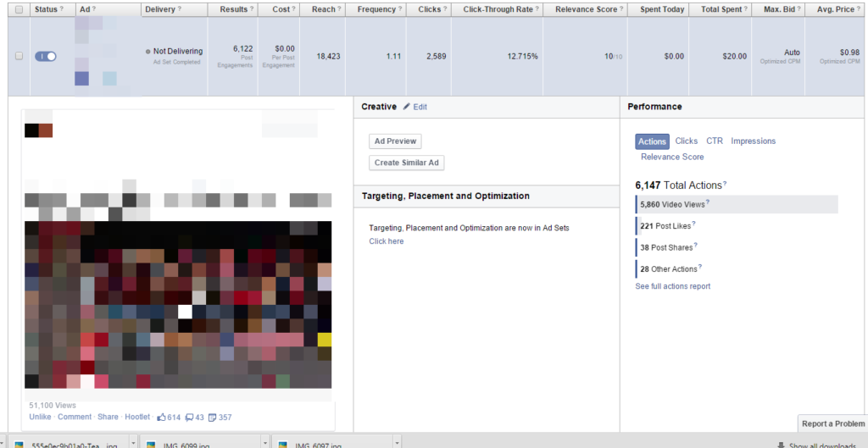This screenshot has width=868, height=448.
Task: Open help icon beside Post Likes
Action: click(x=693, y=224)
